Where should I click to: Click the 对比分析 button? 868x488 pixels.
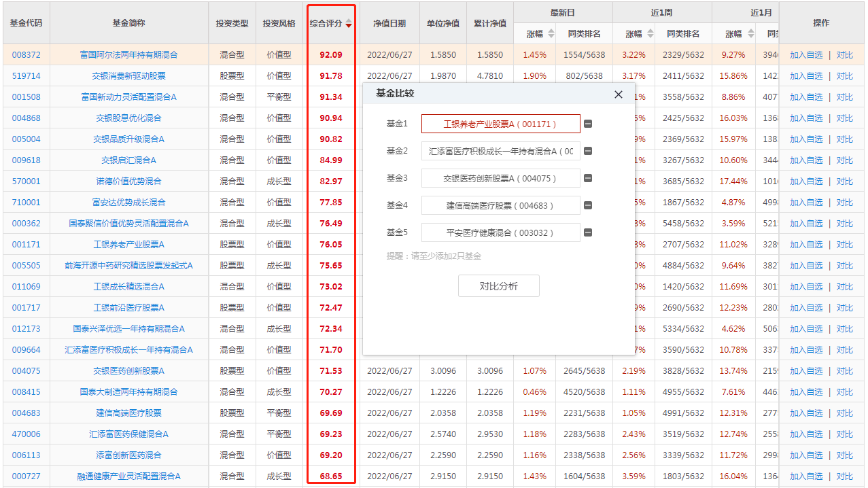point(499,286)
